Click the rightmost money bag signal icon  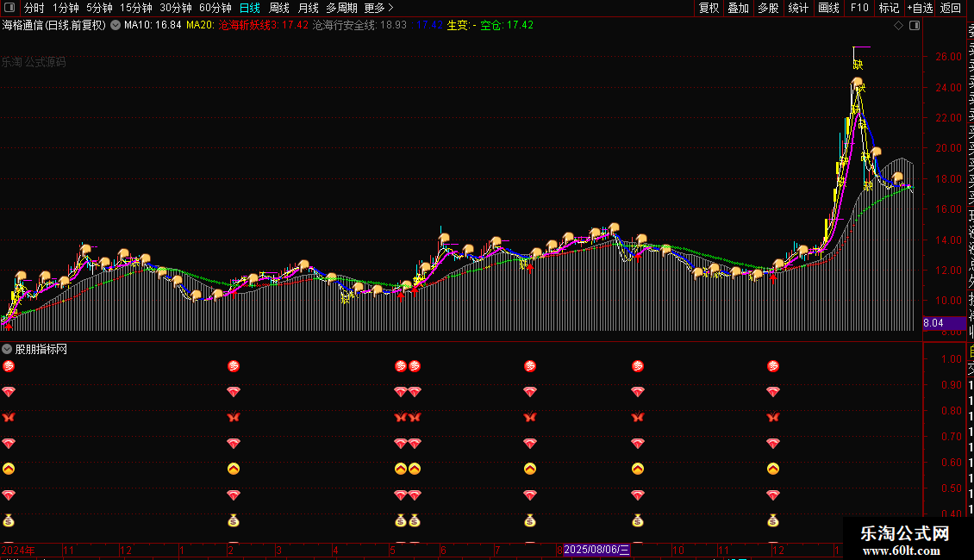(772, 520)
